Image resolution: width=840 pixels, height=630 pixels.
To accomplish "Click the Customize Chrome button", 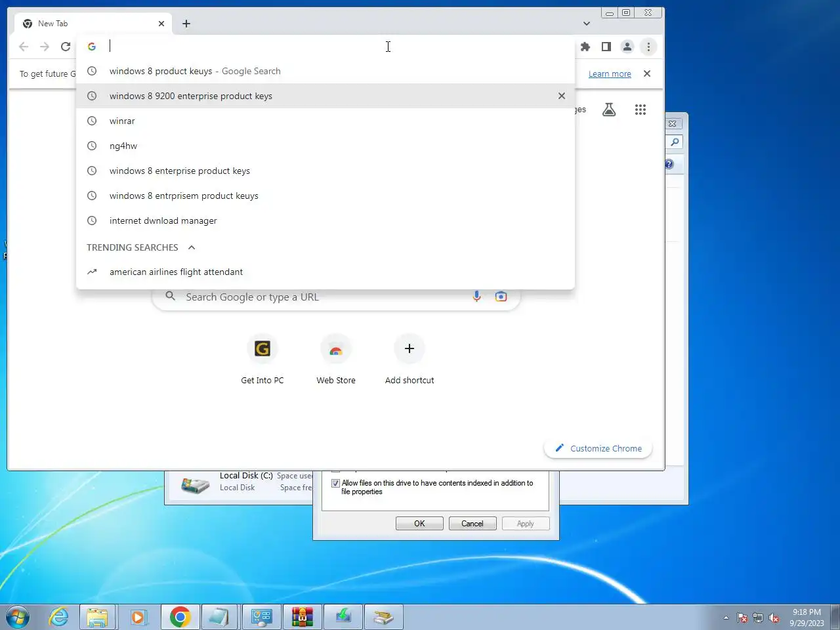I will (598, 448).
